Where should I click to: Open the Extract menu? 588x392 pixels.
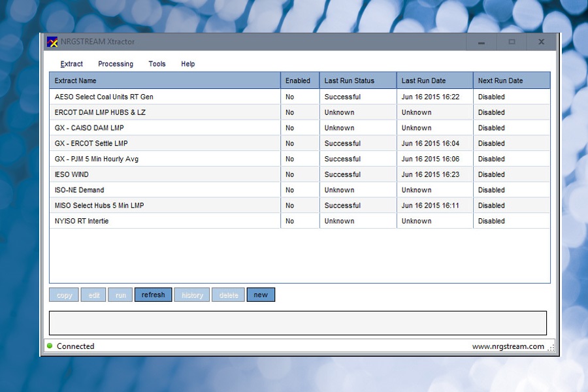[71, 64]
